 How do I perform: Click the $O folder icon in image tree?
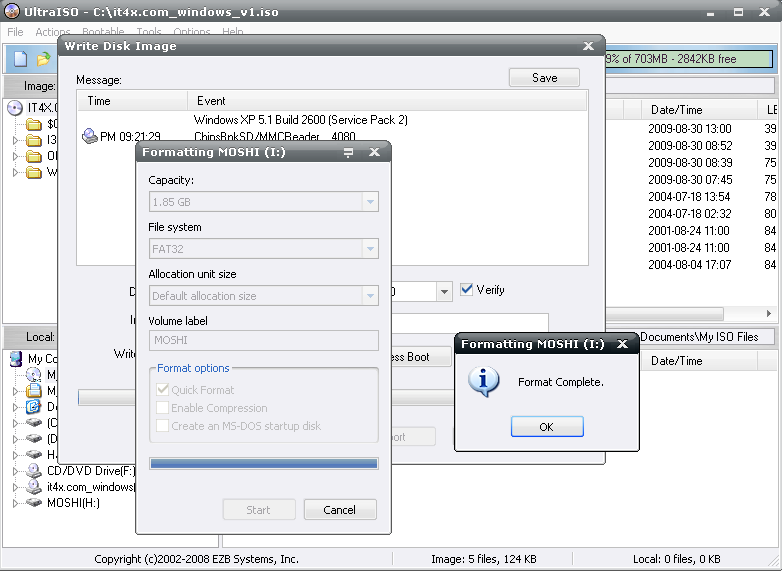[x=33, y=124]
